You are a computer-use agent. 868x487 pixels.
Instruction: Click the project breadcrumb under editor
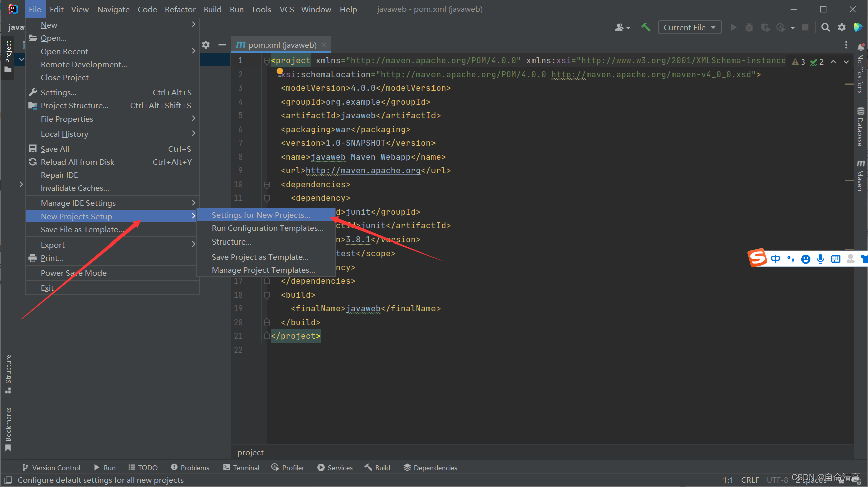[x=250, y=452]
